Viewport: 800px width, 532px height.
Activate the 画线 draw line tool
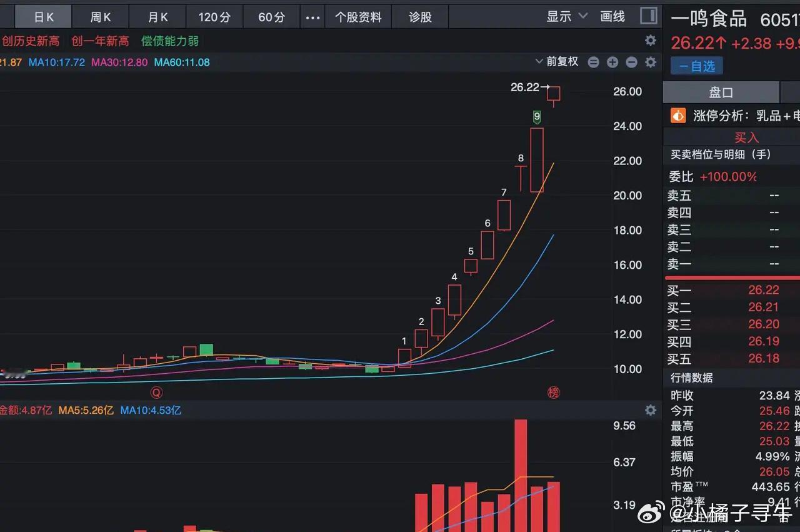[x=612, y=17]
